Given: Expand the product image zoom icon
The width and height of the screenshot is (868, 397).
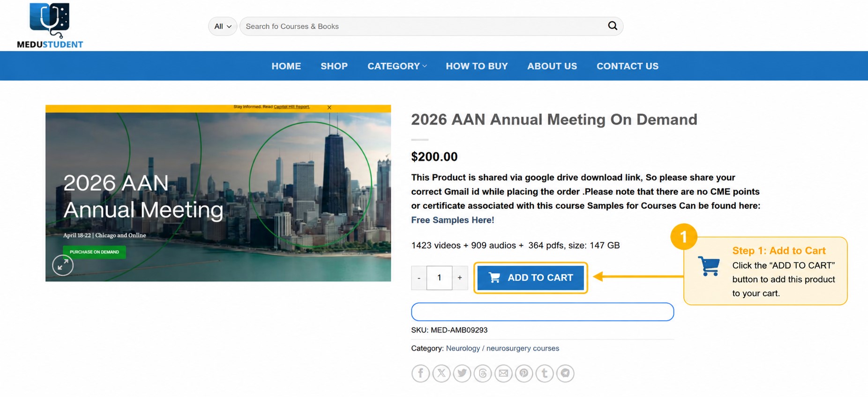Looking at the screenshot, I should click(x=63, y=265).
